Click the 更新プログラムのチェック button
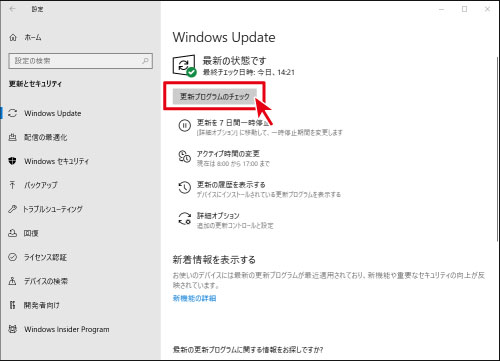The height and width of the screenshot is (361, 500). click(214, 96)
